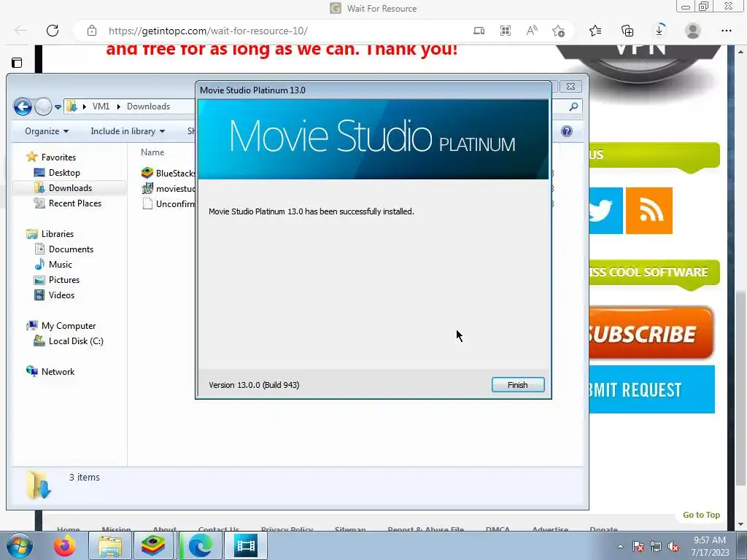Launch Firefox from the taskbar
The width and height of the screenshot is (747, 560).
65,545
